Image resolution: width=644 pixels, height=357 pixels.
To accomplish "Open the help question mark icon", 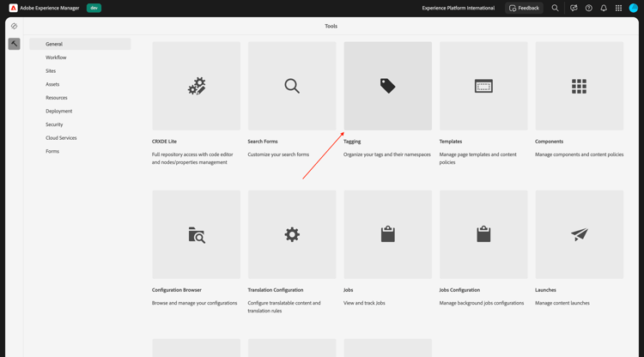I will (588, 8).
